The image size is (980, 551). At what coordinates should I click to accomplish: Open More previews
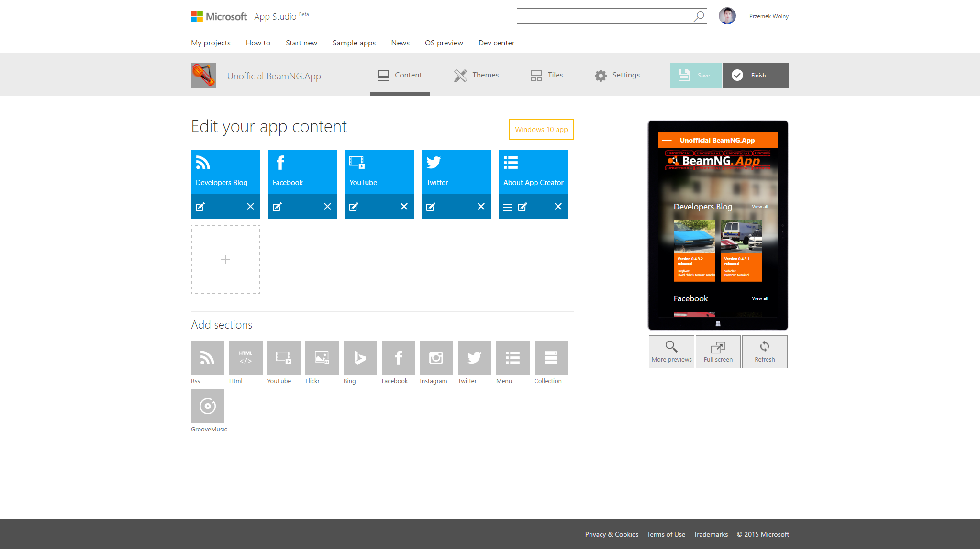(x=671, y=352)
